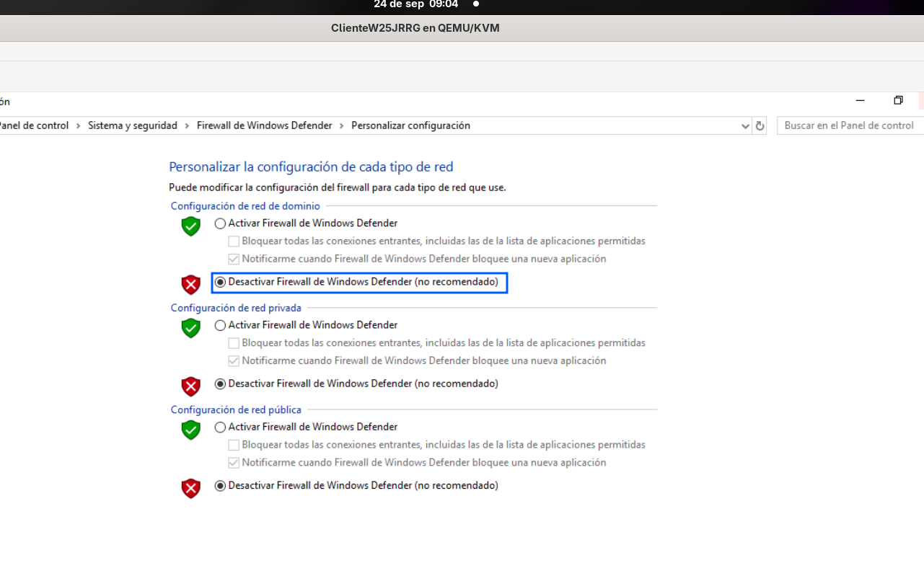Click heading Personalizar la configuración de cada tipo de red
This screenshot has width=924, height=563.
click(311, 167)
